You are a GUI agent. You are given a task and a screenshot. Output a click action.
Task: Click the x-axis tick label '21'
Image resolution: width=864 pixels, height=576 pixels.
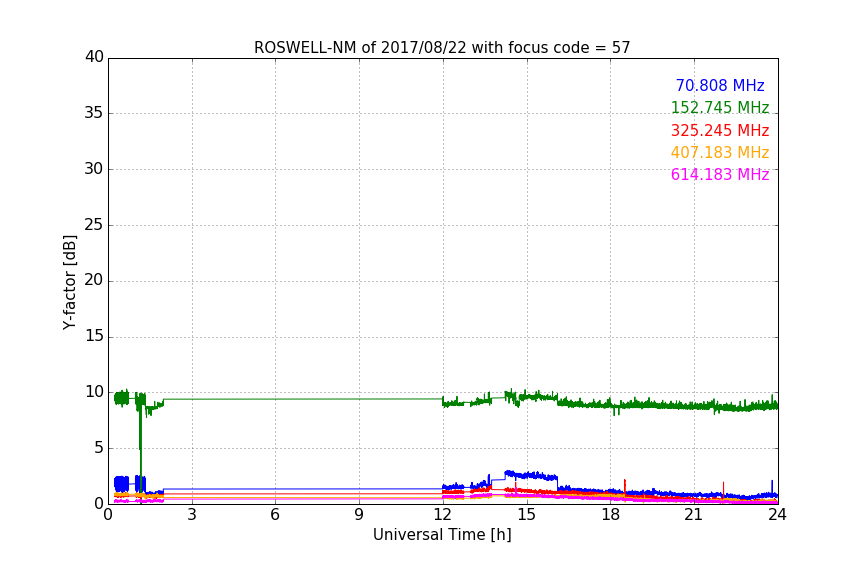[694, 515]
